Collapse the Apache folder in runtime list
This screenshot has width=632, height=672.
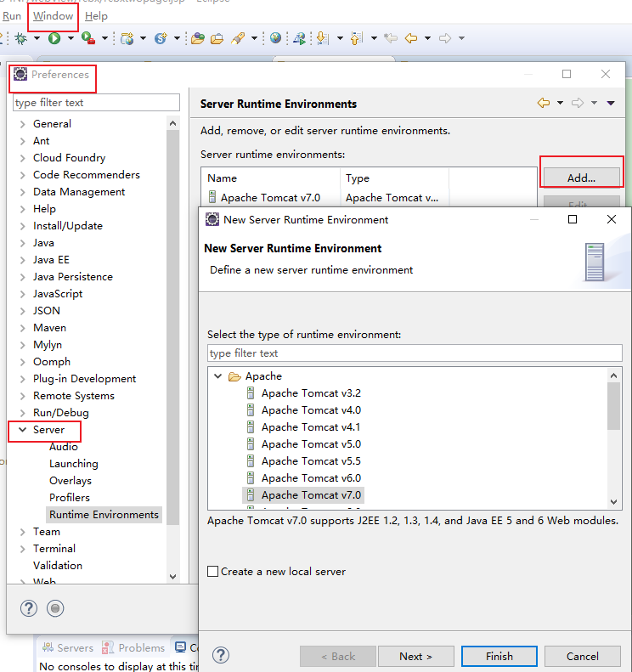[218, 376]
